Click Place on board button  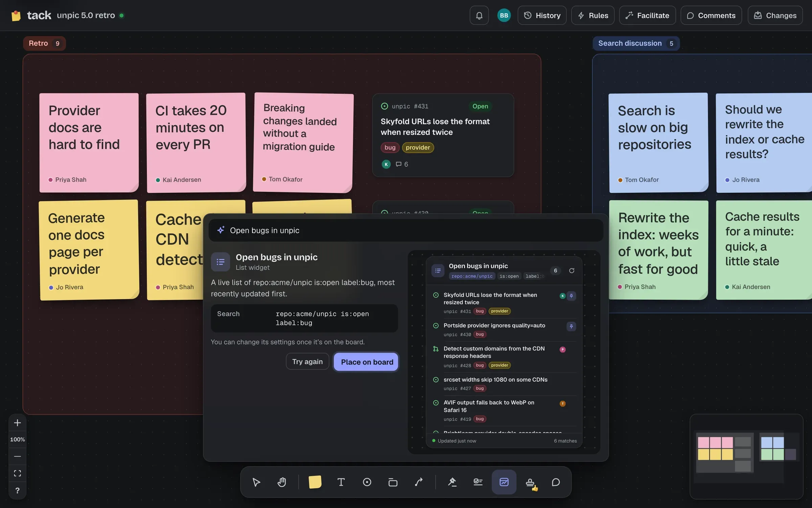[367, 362]
